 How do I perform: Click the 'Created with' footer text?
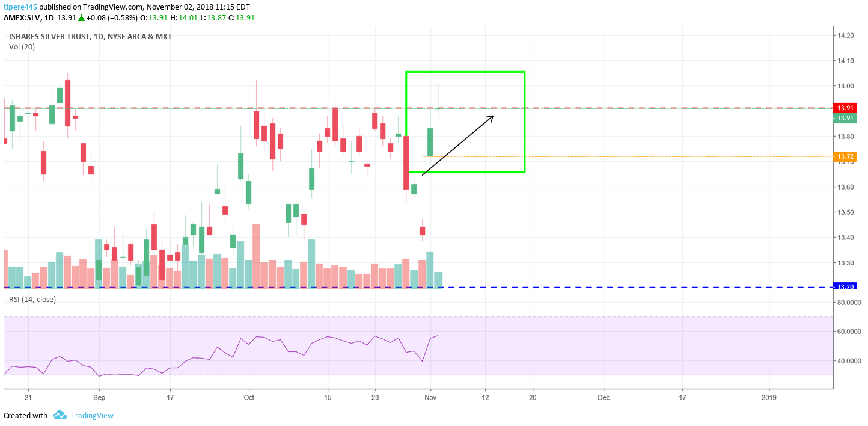point(25,415)
